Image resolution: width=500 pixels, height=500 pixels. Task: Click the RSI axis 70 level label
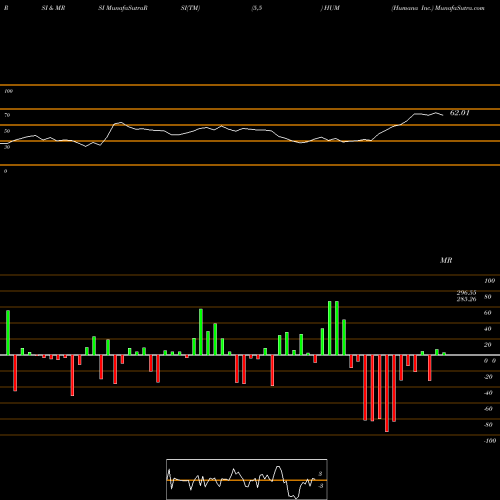coord(7,115)
